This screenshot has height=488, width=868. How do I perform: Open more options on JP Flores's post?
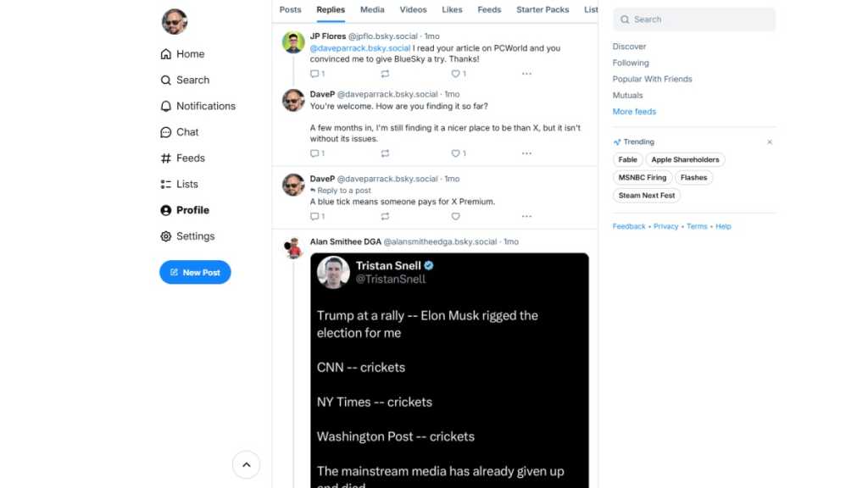pos(527,74)
